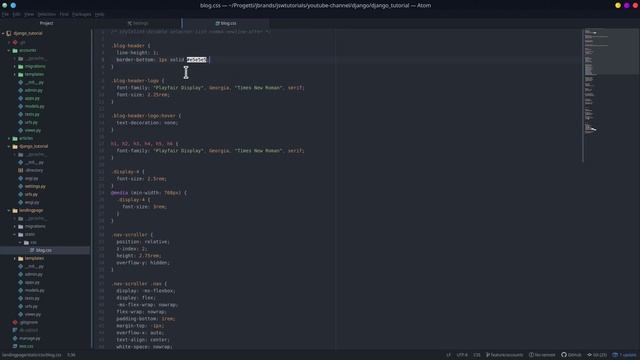
Task: Click the blog.css file icon in tree view
Action: [x=32, y=250]
